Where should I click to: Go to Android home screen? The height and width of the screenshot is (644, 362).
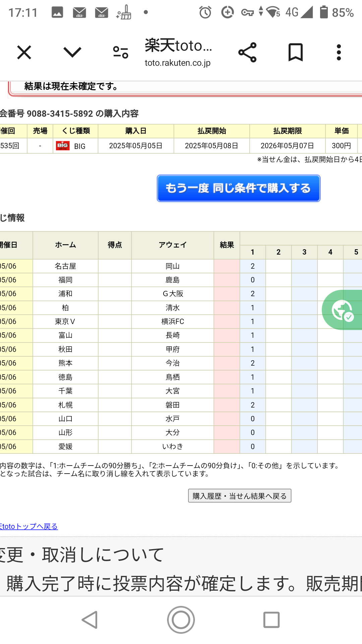tap(181, 620)
